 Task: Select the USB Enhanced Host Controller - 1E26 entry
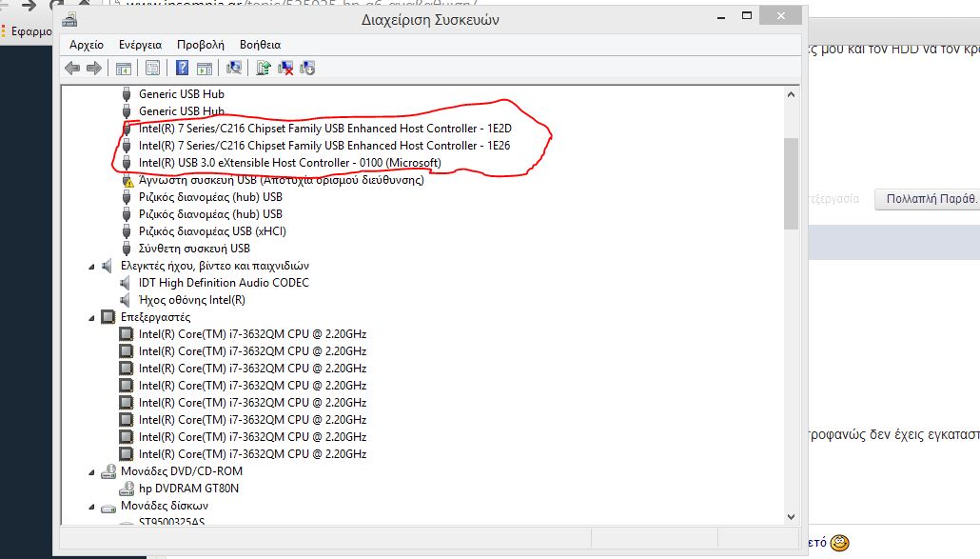324,146
